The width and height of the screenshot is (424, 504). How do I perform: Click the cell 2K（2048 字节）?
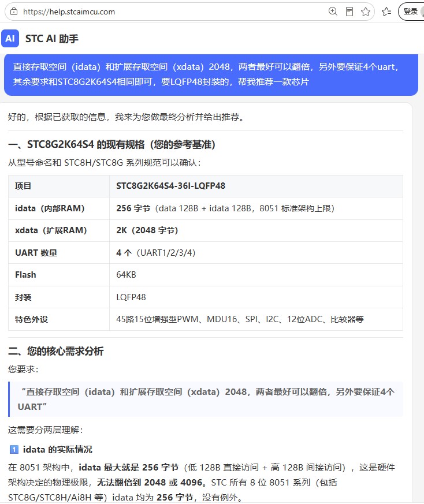[256, 230]
